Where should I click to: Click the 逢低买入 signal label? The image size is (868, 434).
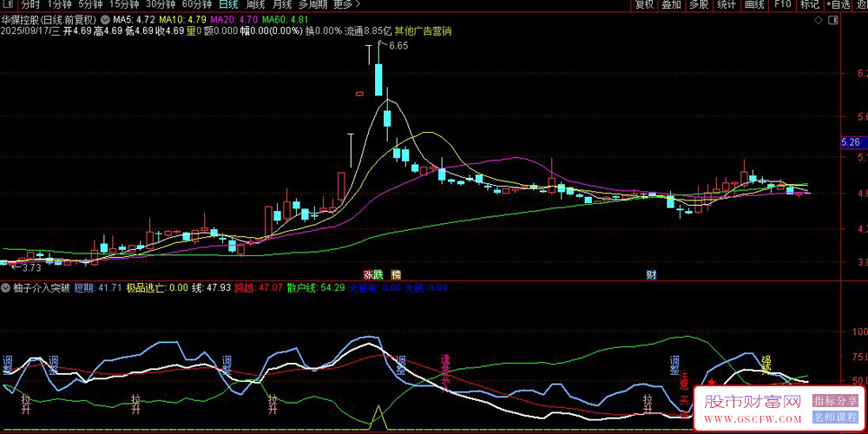(445, 372)
